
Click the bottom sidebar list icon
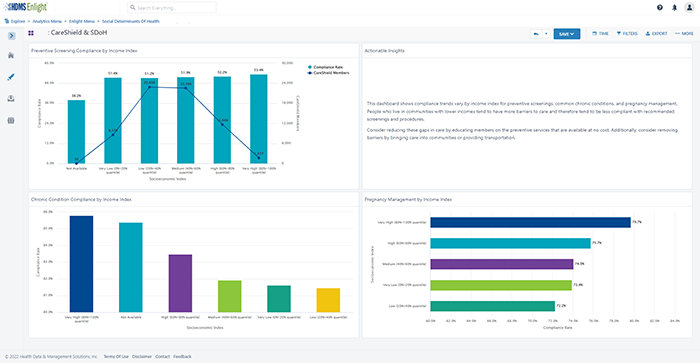click(11, 121)
